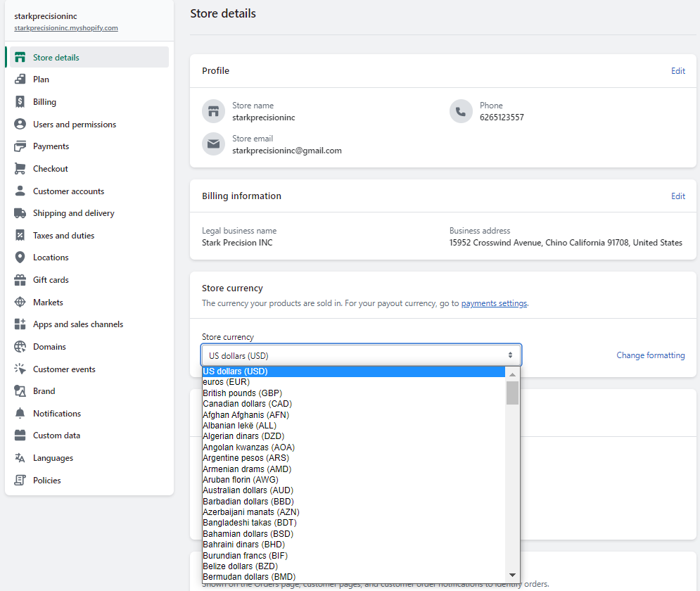The height and width of the screenshot is (591, 700).
Task: Click the Payments card icon
Action: 20,146
